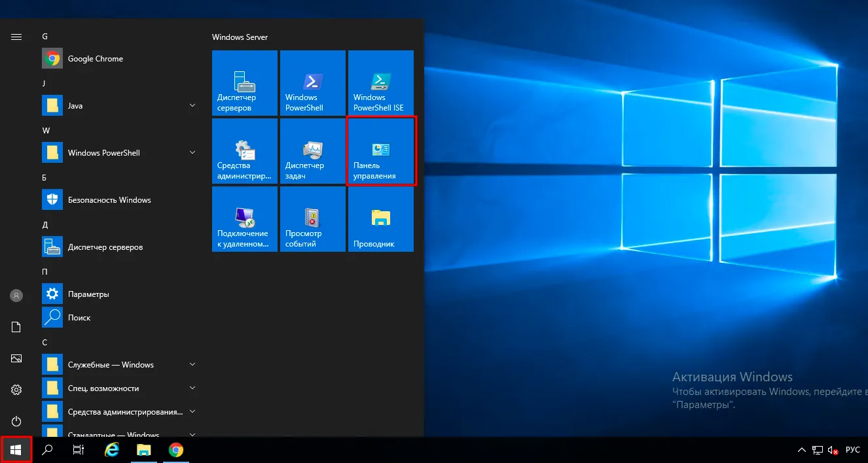Screen dimensions: 868x463
Task: Launch Google Chrome from the taskbar
Action: [x=175, y=450]
